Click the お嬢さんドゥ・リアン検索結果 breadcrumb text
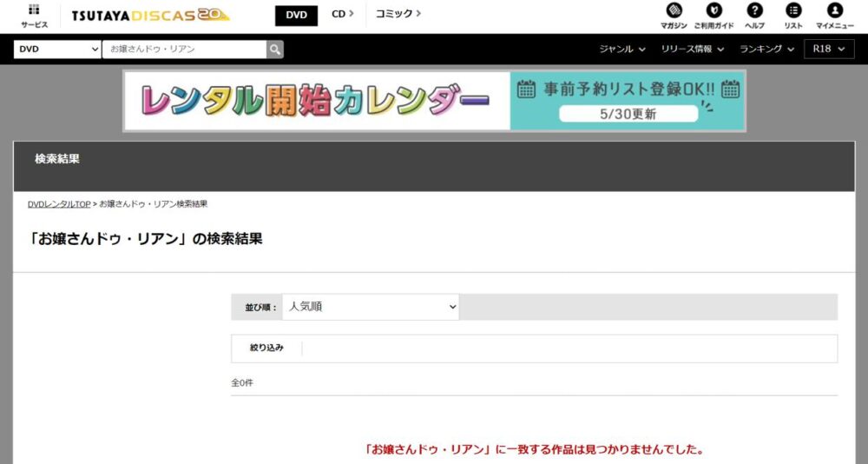Image resolution: width=868 pixels, height=464 pixels. point(154,204)
